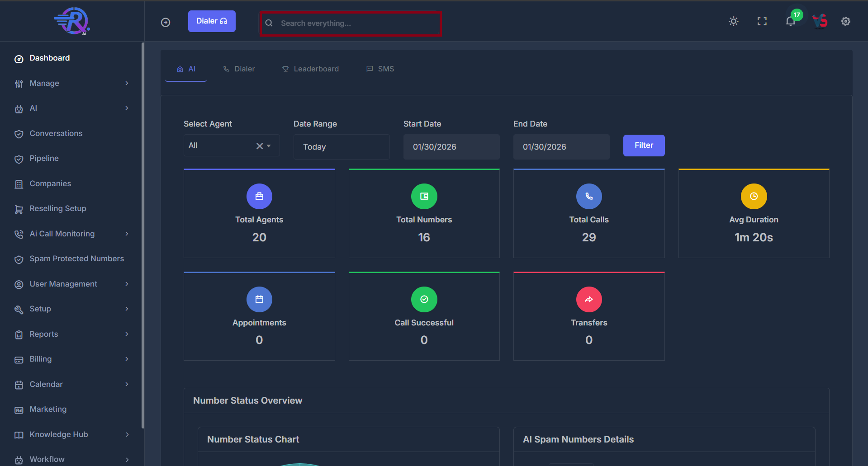Open the Date Range selector showing Today

(342, 146)
